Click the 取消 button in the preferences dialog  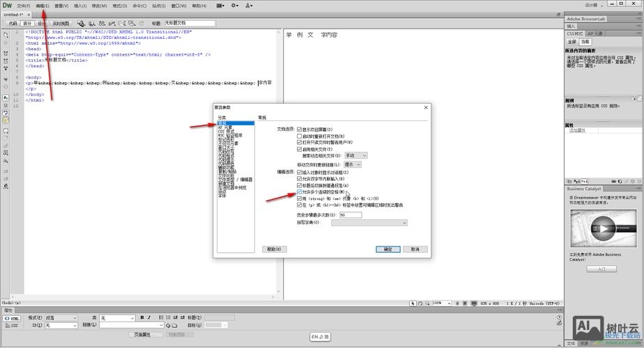(415, 249)
